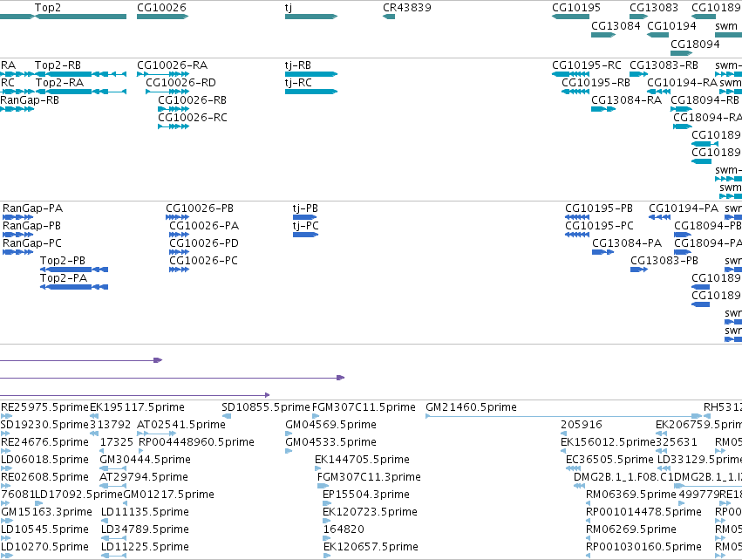Image resolution: width=742 pixels, height=560 pixels.
Task: Select the EK120657.5prime EST label
Action: point(371,547)
